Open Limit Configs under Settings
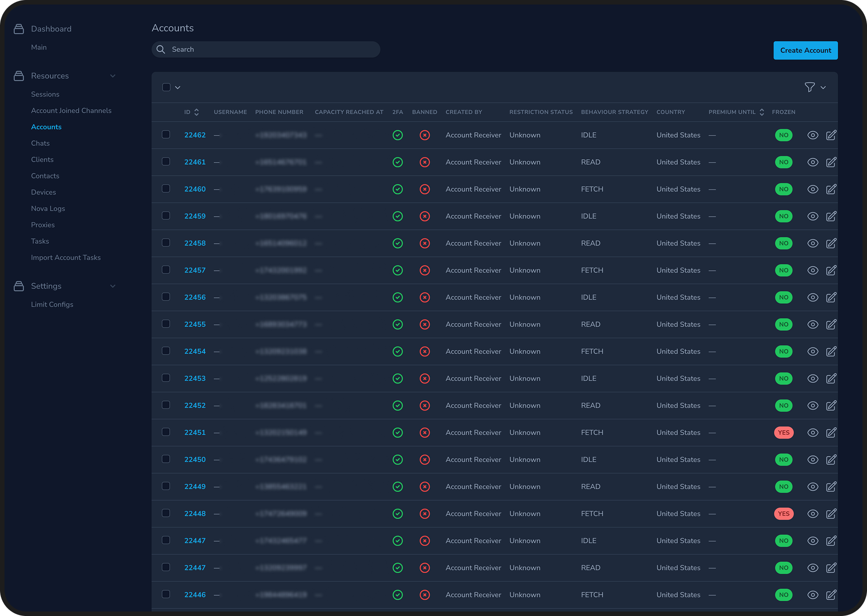 [52, 305]
